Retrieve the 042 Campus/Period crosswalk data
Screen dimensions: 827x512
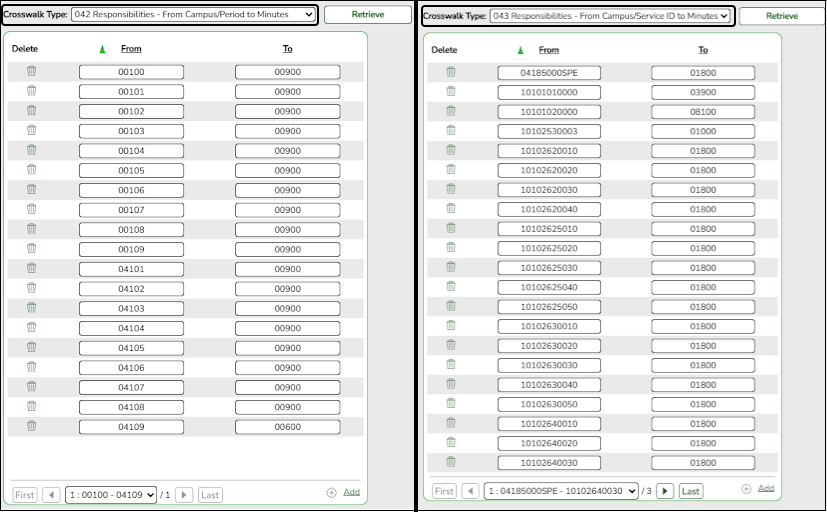coord(368,15)
